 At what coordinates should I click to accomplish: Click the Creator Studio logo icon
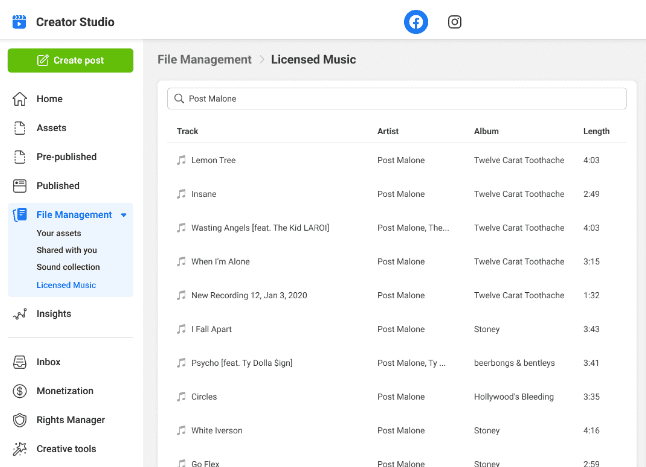click(x=19, y=22)
